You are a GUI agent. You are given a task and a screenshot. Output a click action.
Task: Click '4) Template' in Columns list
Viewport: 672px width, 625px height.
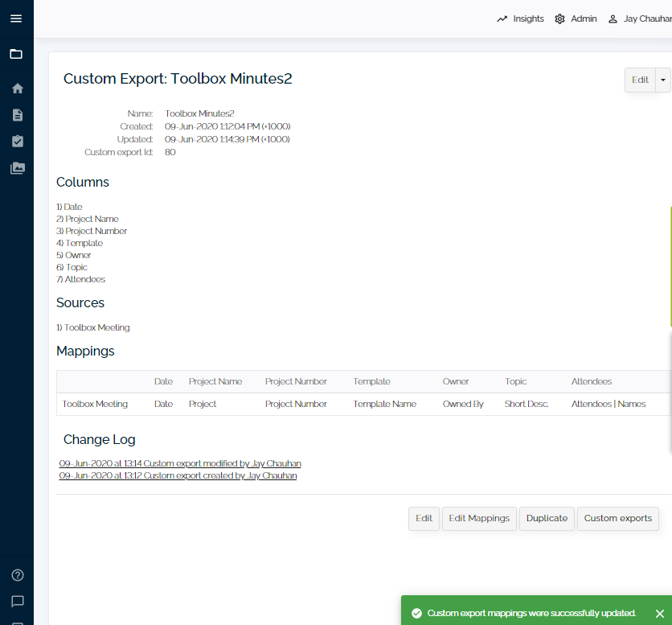coord(80,243)
